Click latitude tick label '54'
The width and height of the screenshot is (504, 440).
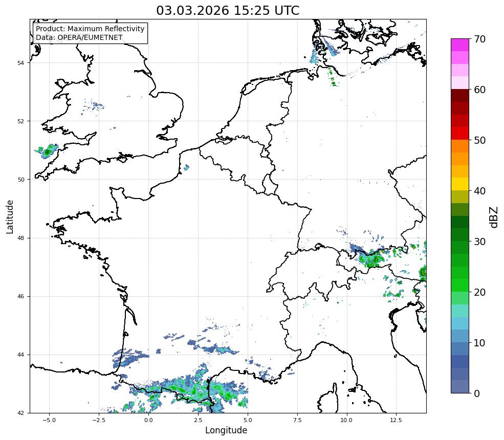coord(20,63)
